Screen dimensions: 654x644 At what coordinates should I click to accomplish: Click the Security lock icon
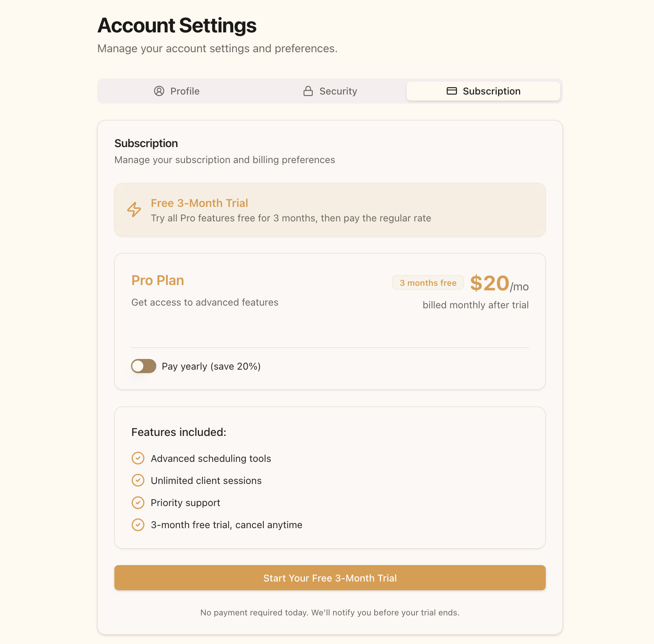308,91
